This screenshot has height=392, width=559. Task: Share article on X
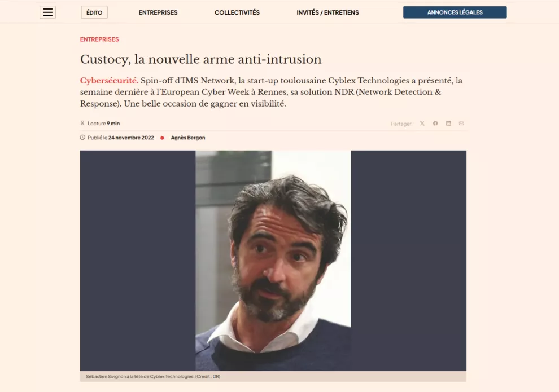pos(422,123)
